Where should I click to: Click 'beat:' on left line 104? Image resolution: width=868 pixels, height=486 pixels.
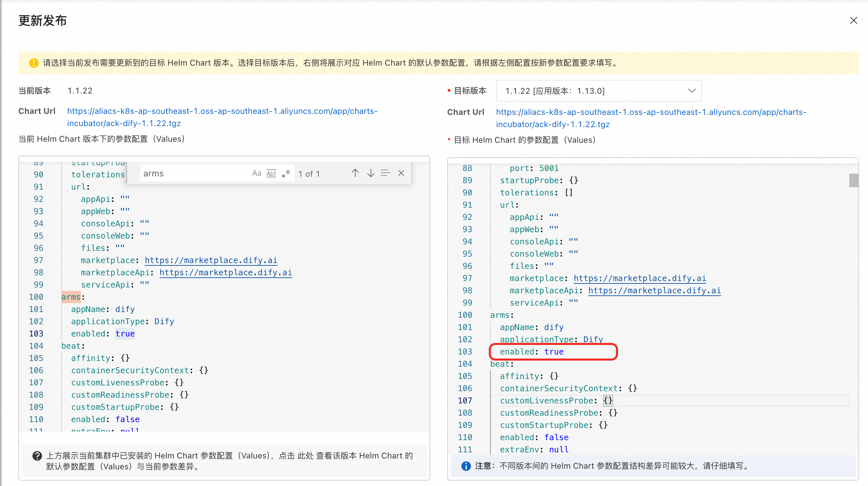73,346
